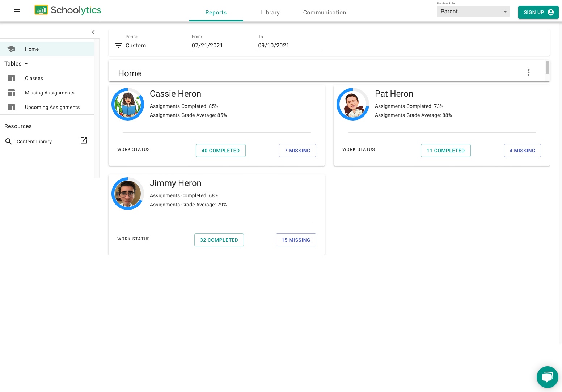
Task: Open the hamburger navigation menu
Action: click(17, 10)
